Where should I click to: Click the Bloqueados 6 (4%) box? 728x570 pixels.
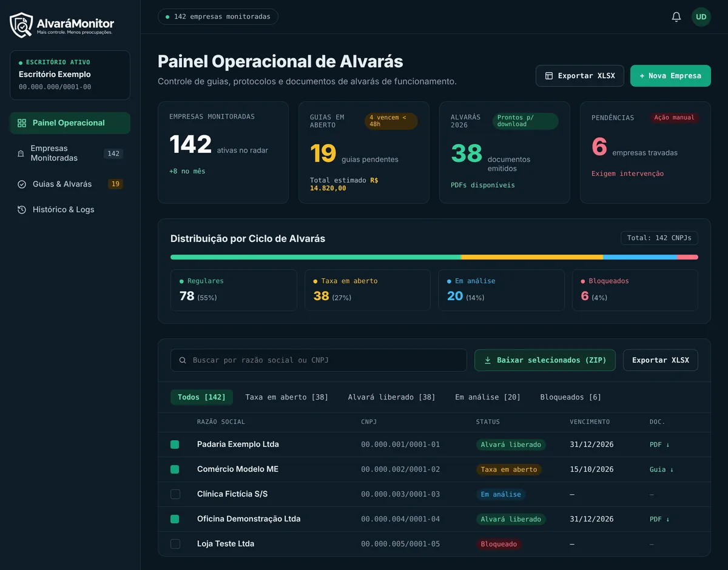point(635,290)
